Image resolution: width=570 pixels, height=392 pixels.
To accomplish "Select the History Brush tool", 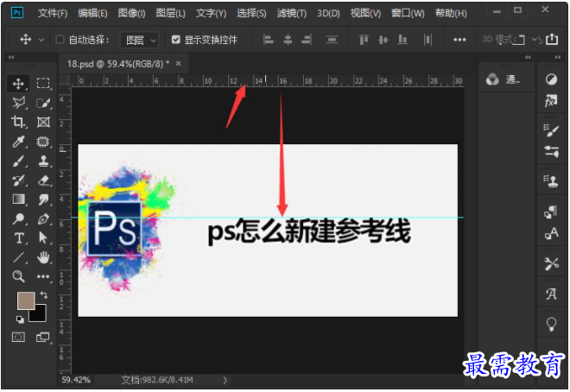I will click(18, 180).
